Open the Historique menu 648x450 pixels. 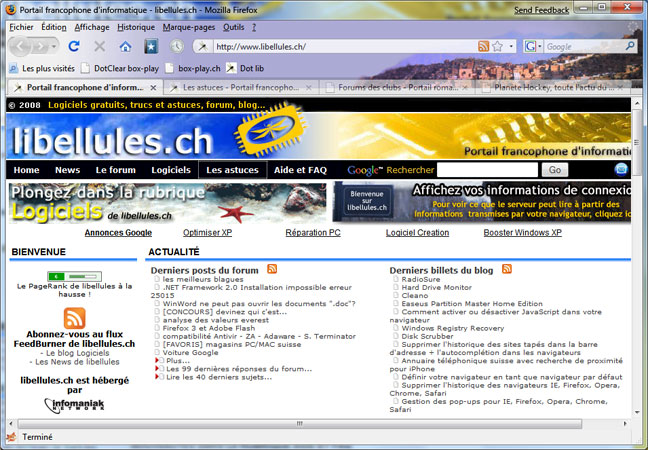click(136, 27)
